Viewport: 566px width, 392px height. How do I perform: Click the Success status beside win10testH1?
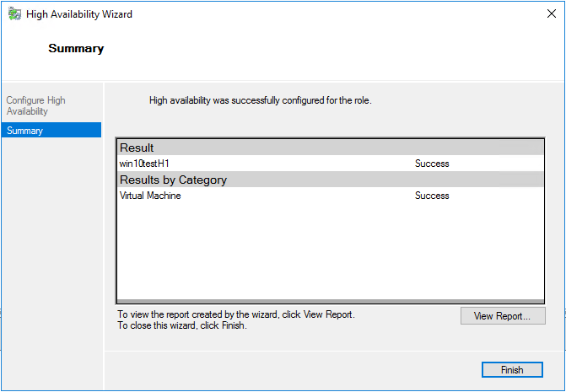(432, 164)
